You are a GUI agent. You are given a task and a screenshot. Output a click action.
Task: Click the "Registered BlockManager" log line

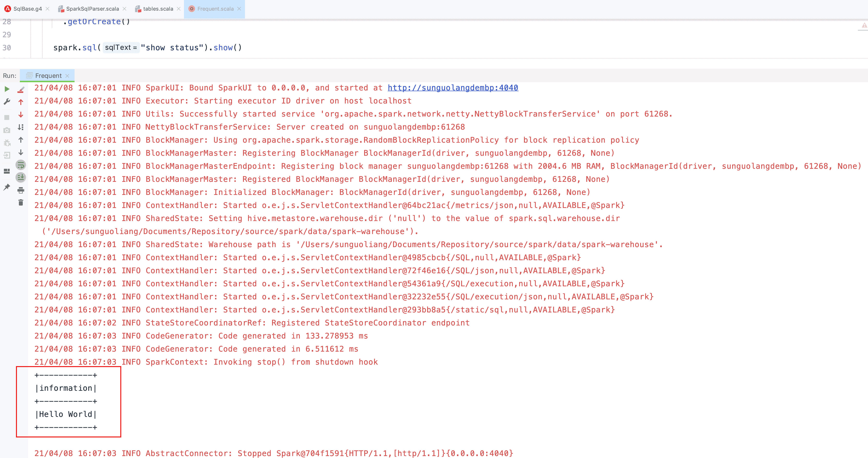[x=322, y=179]
